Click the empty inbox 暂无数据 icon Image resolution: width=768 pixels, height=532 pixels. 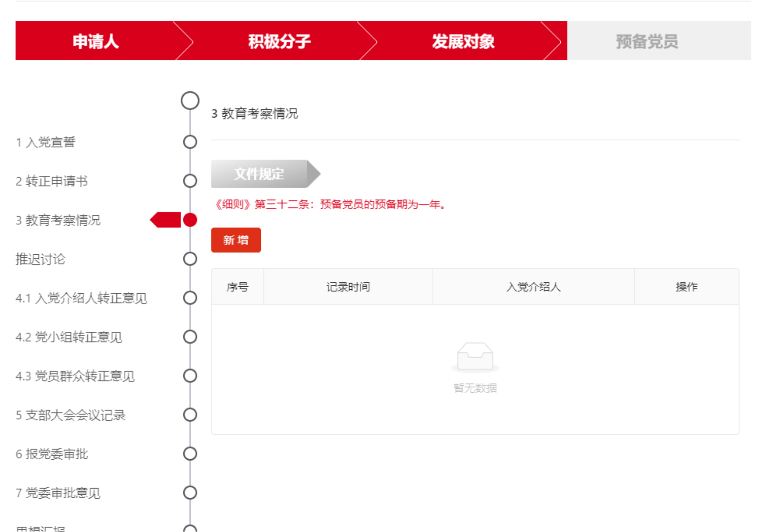click(475, 357)
